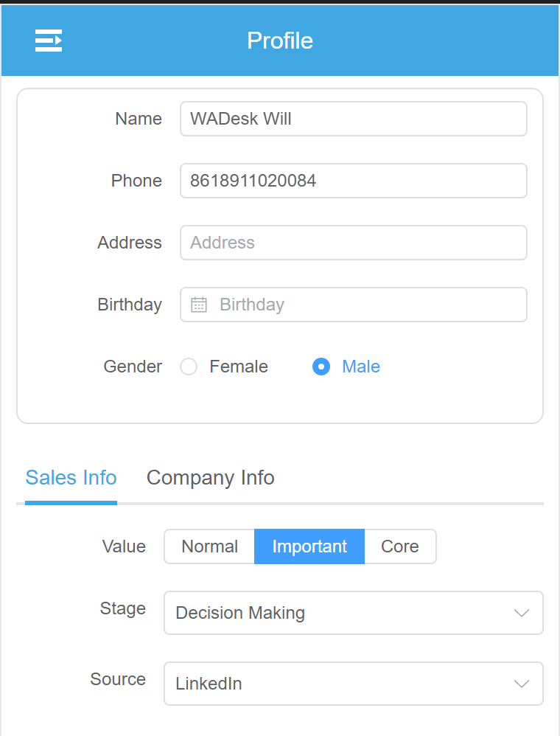Expand the Birthday date picker
560x736 pixels.
click(x=354, y=304)
